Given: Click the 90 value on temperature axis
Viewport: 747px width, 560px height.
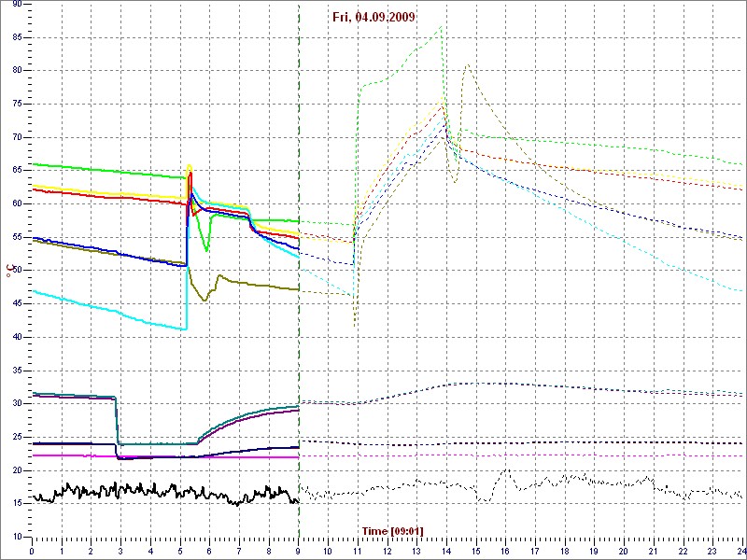Looking at the screenshot, I should (17, 5).
